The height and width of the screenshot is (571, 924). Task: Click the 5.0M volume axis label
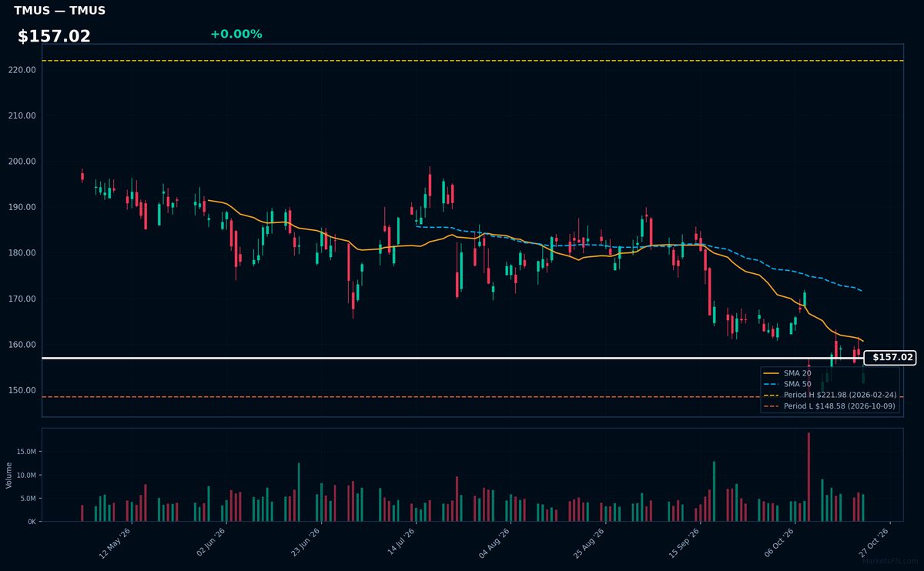pyautogui.click(x=28, y=499)
